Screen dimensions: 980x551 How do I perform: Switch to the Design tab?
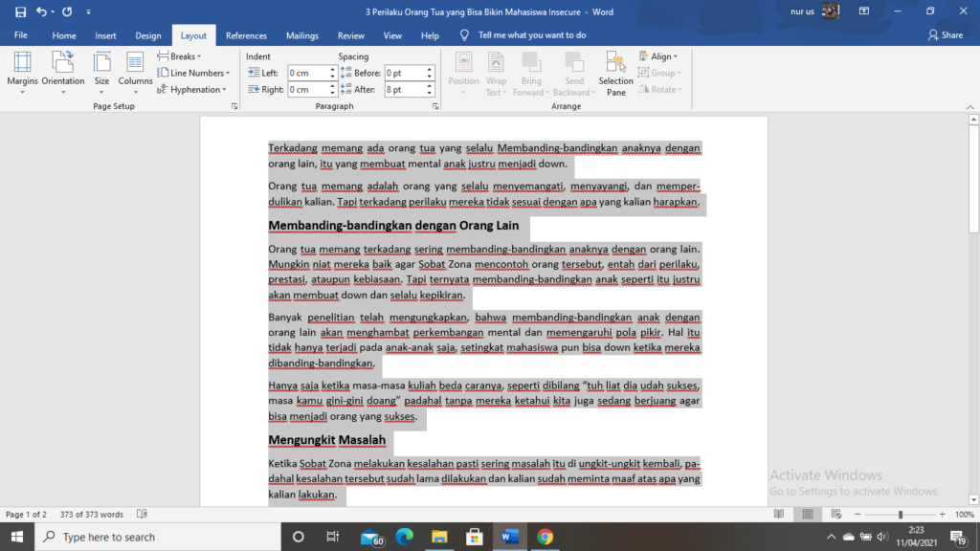[148, 35]
